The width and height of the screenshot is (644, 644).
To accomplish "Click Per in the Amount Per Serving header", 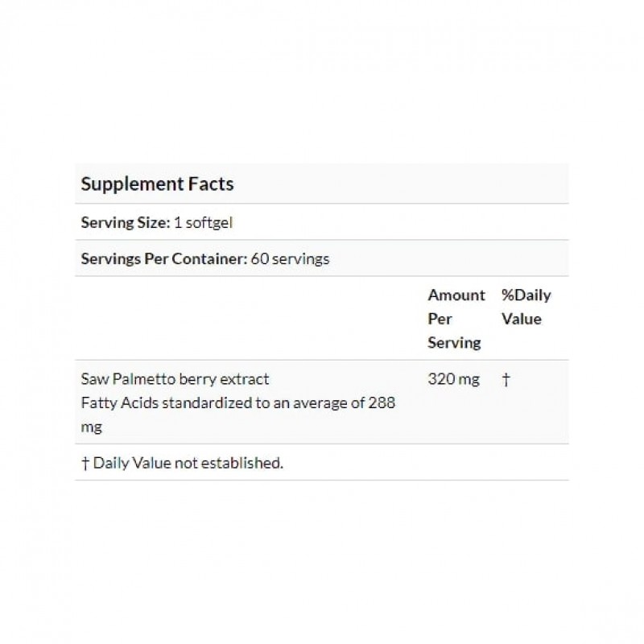I will [x=440, y=319].
